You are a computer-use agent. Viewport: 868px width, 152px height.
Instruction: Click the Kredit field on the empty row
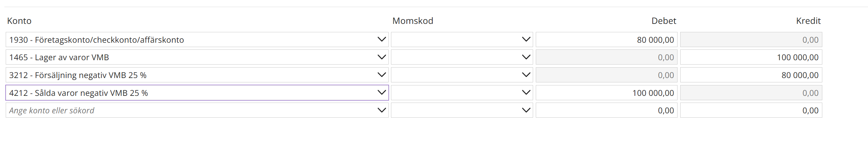pyautogui.click(x=751, y=111)
